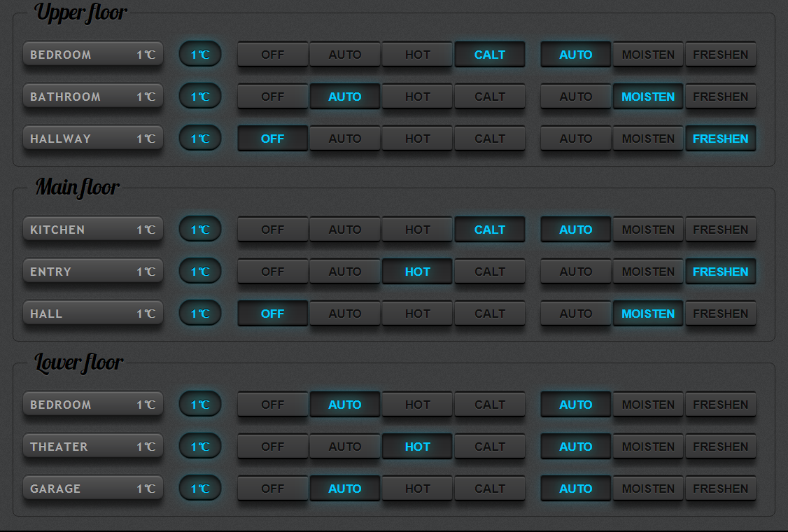The width and height of the screenshot is (788, 532).
Task: Toggle CALT mode for Upper floor Bedroom
Action: (489, 55)
